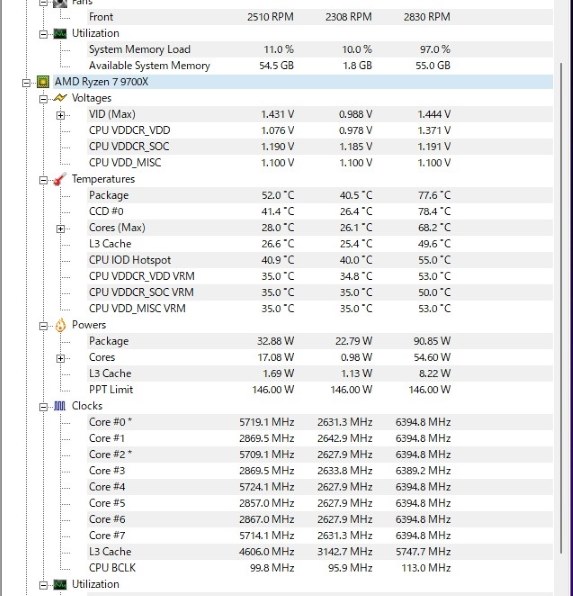Select the Core #0 clock row
The height and width of the screenshot is (596, 573).
(319, 422)
